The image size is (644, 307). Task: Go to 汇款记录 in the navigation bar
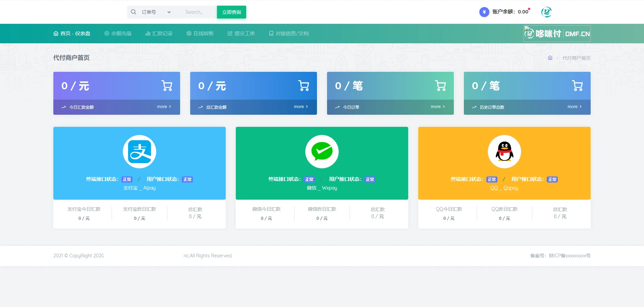(159, 34)
